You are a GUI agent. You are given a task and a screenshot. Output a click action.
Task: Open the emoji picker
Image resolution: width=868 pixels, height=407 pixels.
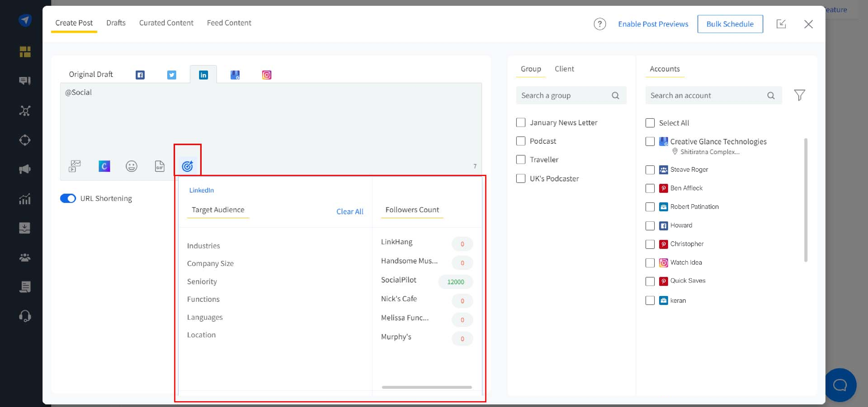click(131, 166)
